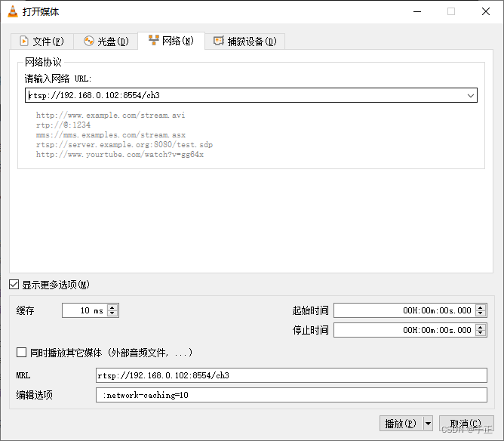
Task: Click the 编辑选项 field with network-caching=10
Action: coord(291,395)
